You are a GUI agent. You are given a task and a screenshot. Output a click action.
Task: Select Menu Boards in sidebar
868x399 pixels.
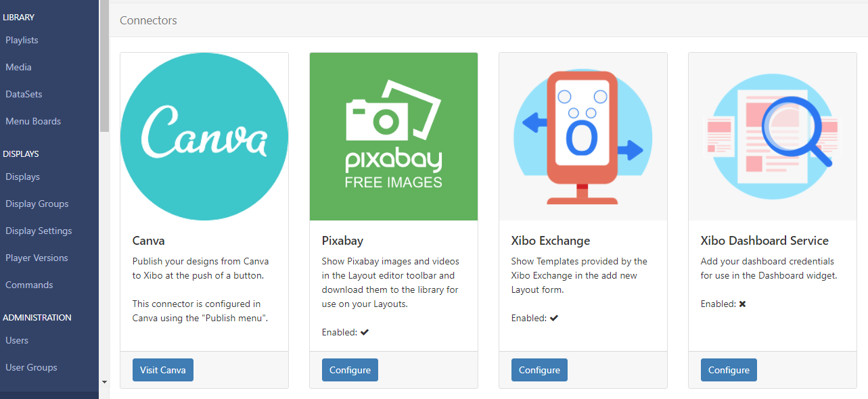click(x=33, y=122)
